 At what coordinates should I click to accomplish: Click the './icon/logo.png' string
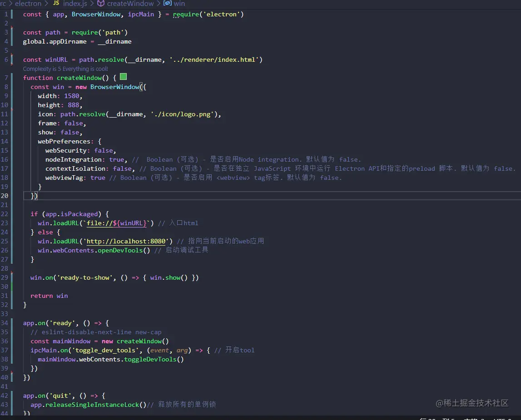pos(183,114)
